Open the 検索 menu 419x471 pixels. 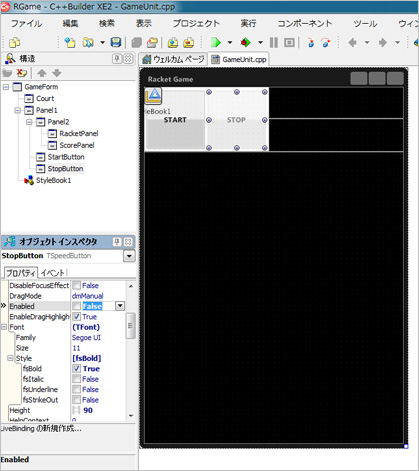coord(107,23)
